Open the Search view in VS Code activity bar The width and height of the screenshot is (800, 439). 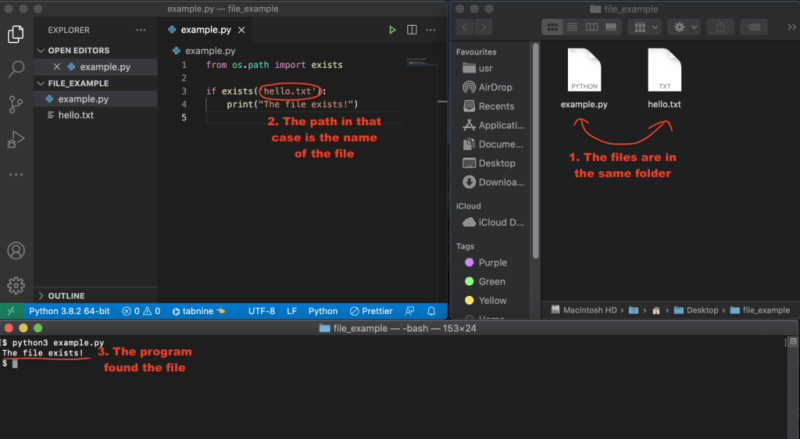(16, 69)
